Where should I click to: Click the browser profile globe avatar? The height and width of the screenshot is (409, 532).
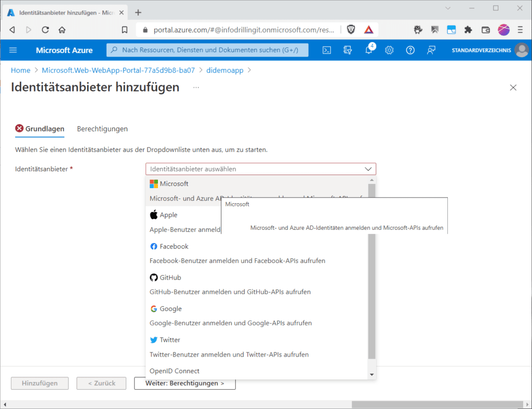tap(503, 30)
